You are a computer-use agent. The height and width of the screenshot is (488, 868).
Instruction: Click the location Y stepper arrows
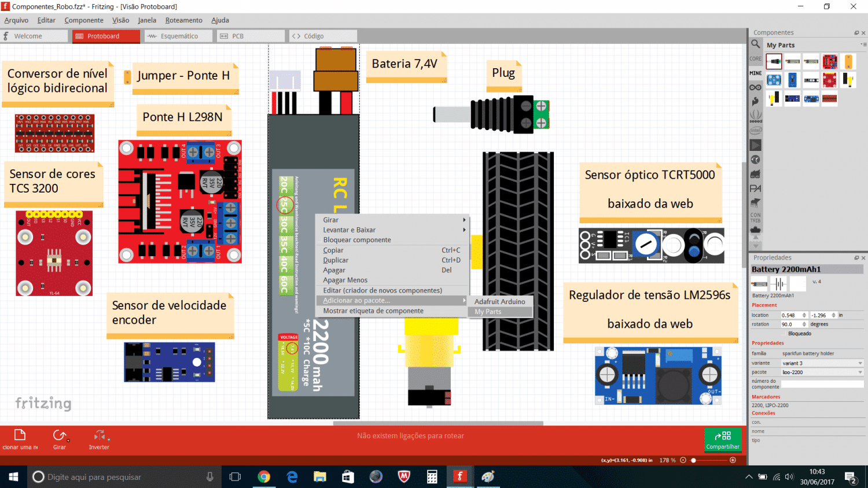tap(834, 315)
